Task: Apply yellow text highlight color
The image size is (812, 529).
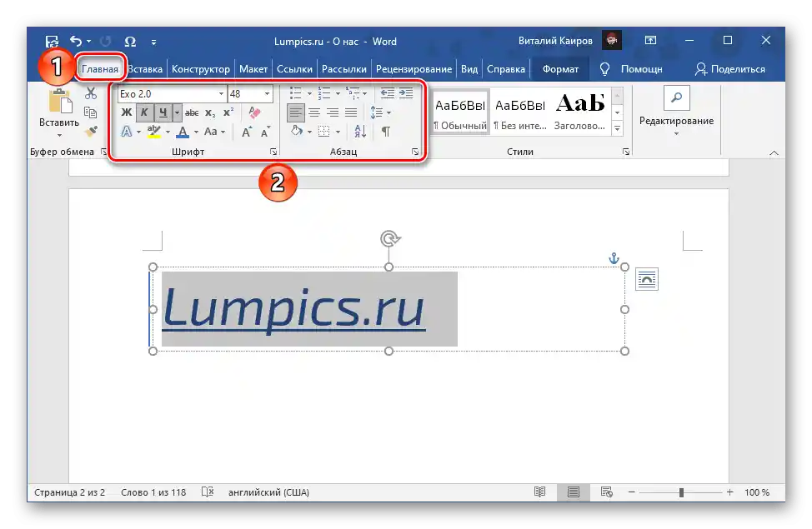Action: coord(153,132)
